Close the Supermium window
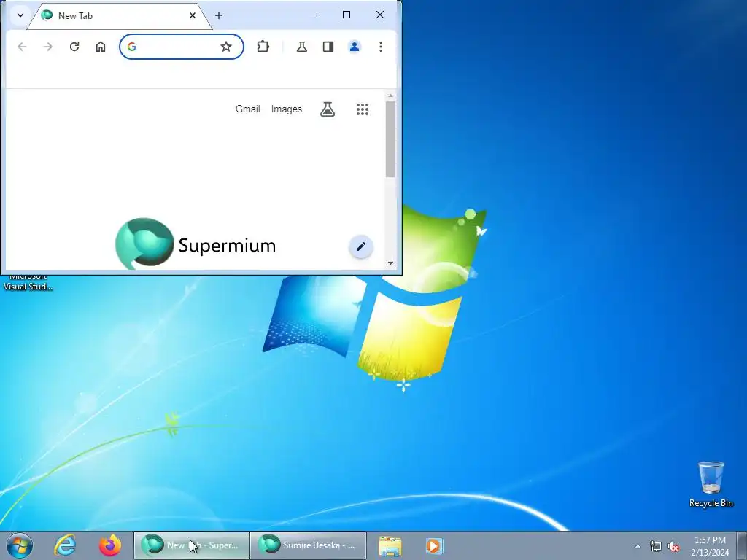The width and height of the screenshot is (747, 560). pyautogui.click(x=379, y=15)
